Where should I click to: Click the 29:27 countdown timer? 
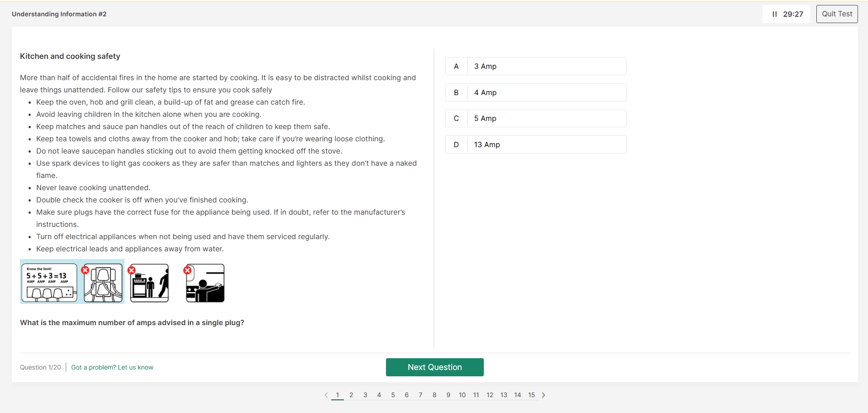click(x=793, y=14)
